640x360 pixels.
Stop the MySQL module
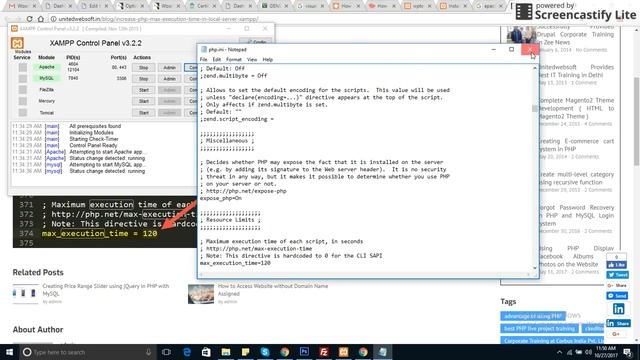pyautogui.click(x=144, y=79)
